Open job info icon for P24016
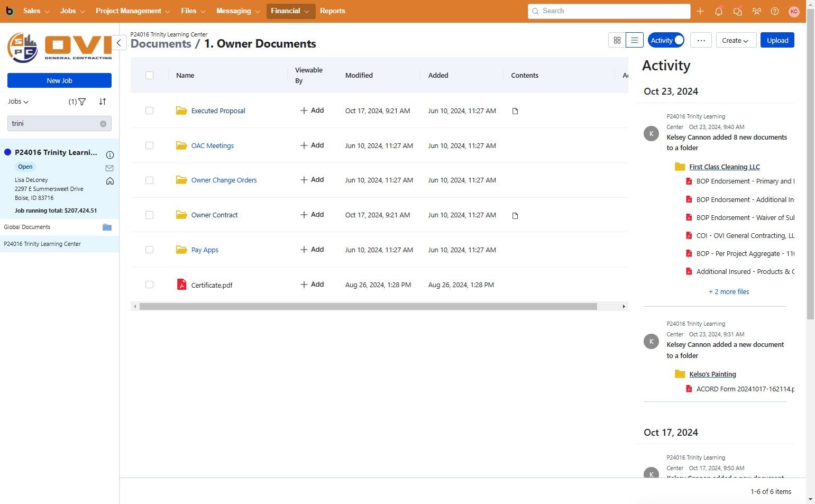 tap(110, 155)
